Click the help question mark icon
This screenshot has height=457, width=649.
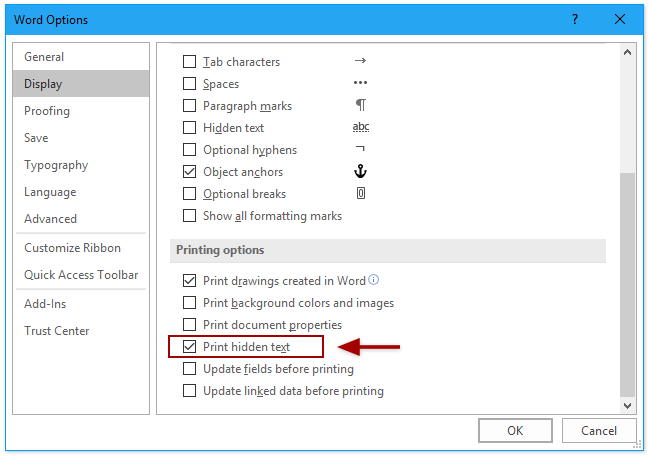575,19
